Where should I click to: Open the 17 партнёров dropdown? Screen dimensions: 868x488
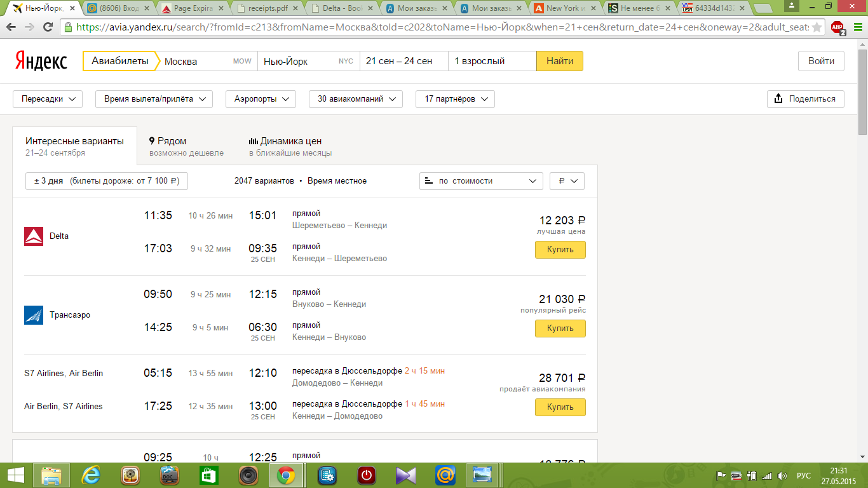pos(455,99)
